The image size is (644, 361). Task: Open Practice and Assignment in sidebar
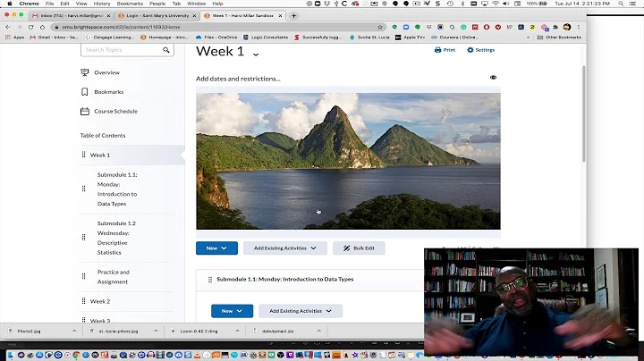113,277
